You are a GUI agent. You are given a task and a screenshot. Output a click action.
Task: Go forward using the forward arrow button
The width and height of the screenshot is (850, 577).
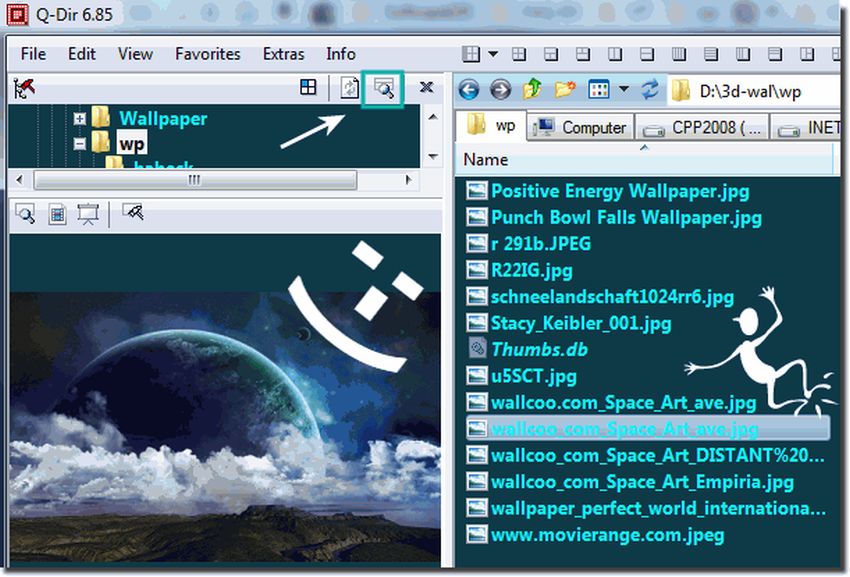[500, 90]
